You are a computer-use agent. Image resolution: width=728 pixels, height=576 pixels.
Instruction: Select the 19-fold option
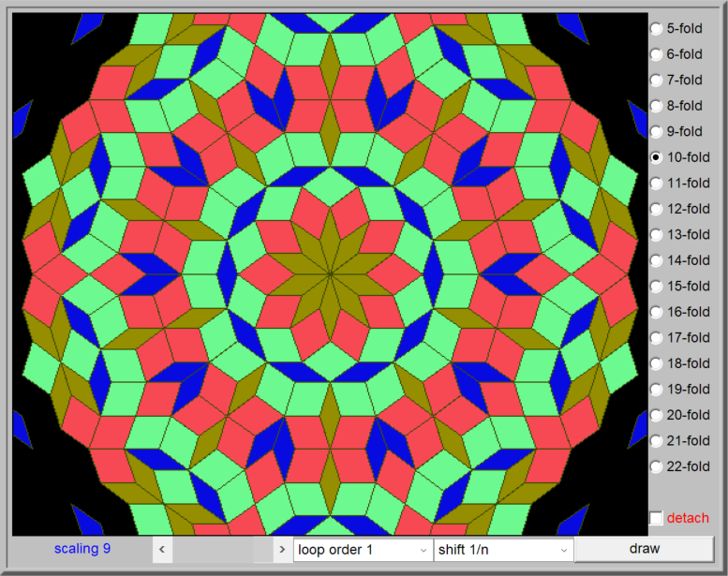pyautogui.click(x=656, y=390)
